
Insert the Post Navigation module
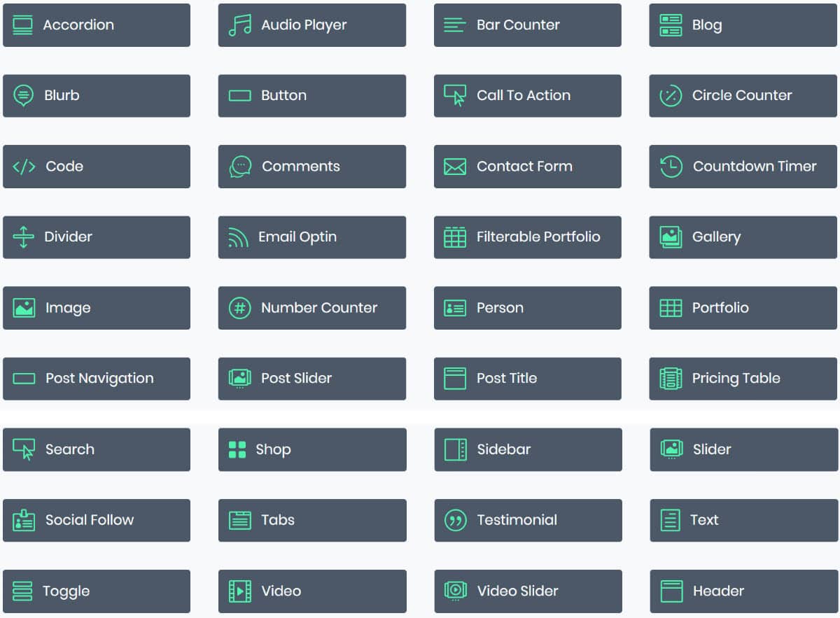(97, 379)
